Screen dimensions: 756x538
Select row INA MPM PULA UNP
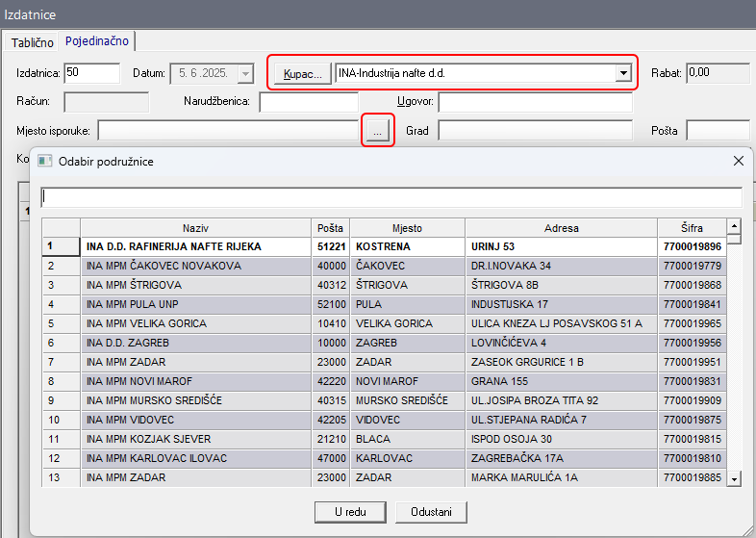coord(385,304)
